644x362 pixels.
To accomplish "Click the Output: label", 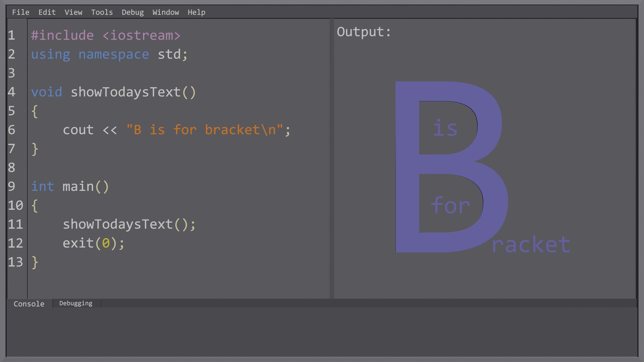I will point(364,32).
